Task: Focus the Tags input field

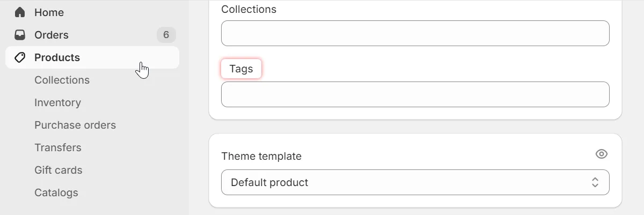Action: point(415,94)
